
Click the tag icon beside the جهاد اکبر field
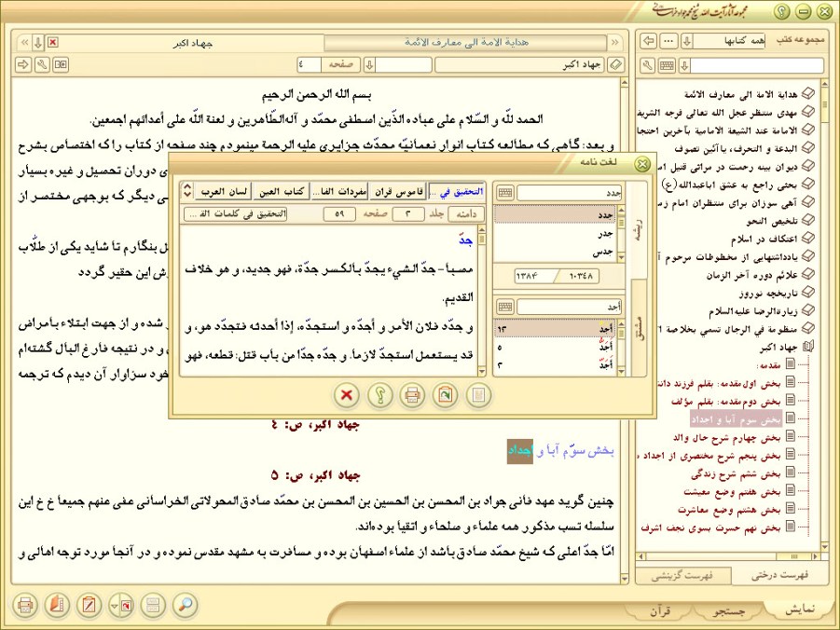coord(616,65)
